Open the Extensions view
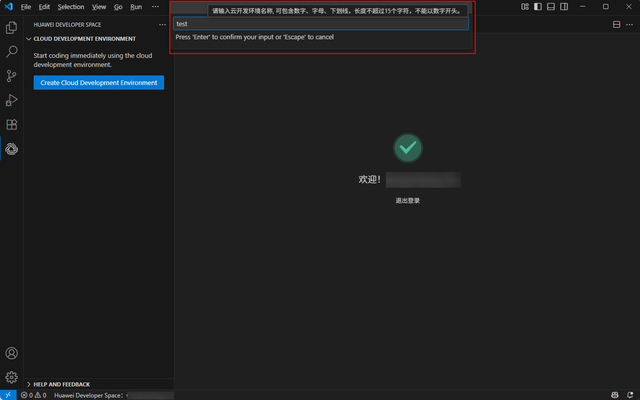Viewport: 640px width, 400px height. click(12, 125)
